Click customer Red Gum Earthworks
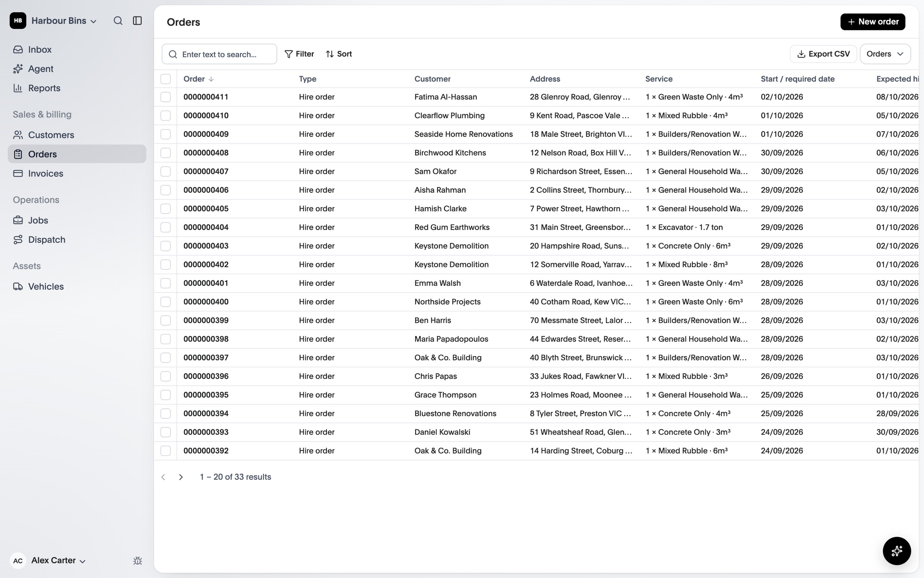 [452, 227]
